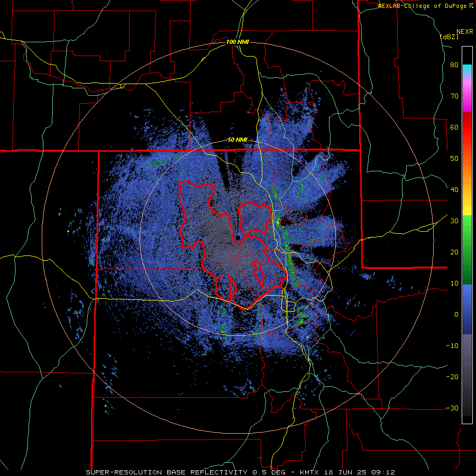
Task: Click the 100 NMI range ring label
Action: [x=237, y=42]
